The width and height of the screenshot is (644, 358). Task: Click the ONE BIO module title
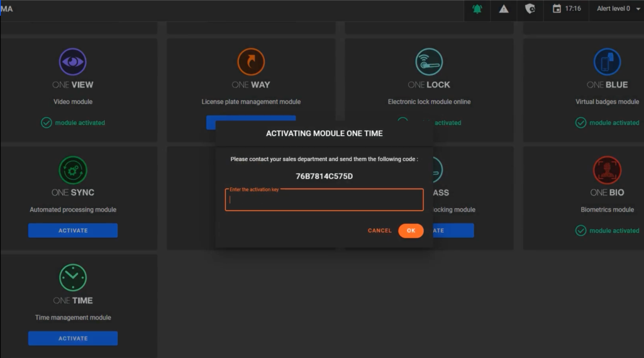[607, 193]
